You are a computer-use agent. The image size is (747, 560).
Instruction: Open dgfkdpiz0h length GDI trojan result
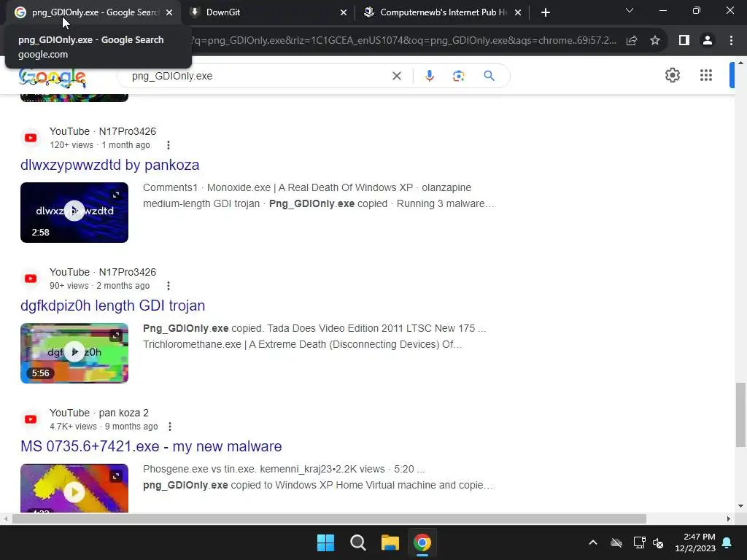(113, 306)
